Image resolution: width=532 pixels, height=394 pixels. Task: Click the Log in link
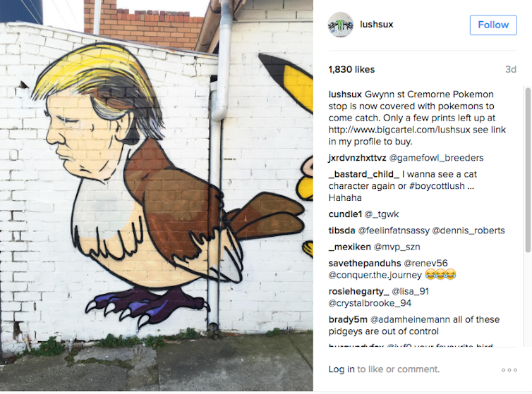(341, 369)
